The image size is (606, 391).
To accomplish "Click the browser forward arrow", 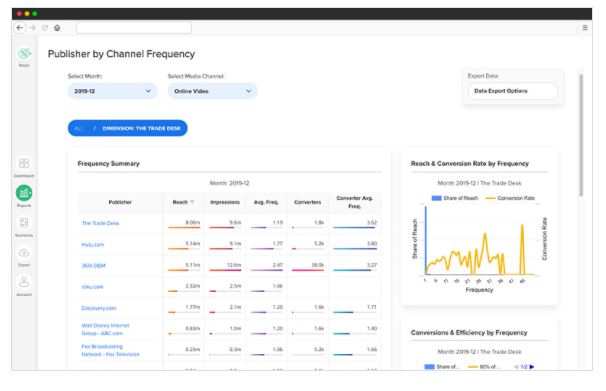I will click(32, 28).
